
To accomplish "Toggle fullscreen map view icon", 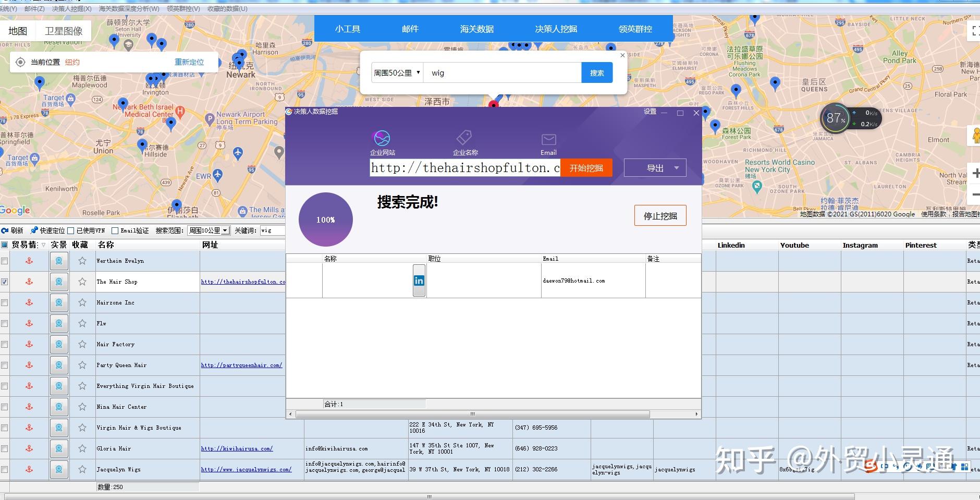I will [975, 31].
